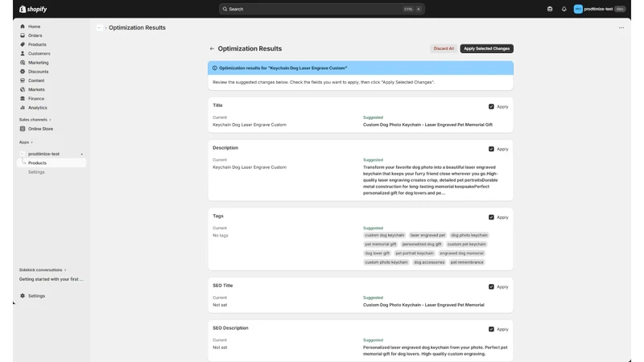The width and height of the screenshot is (644, 362).
Task: Click the Search input field
Action: pyautogui.click(x=321, y=9)
